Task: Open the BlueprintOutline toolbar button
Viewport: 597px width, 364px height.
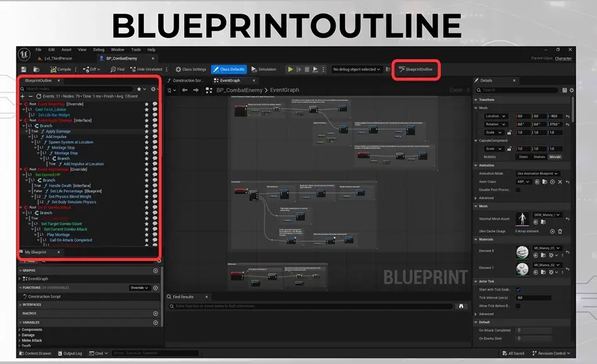Action: tap(416, 69)
